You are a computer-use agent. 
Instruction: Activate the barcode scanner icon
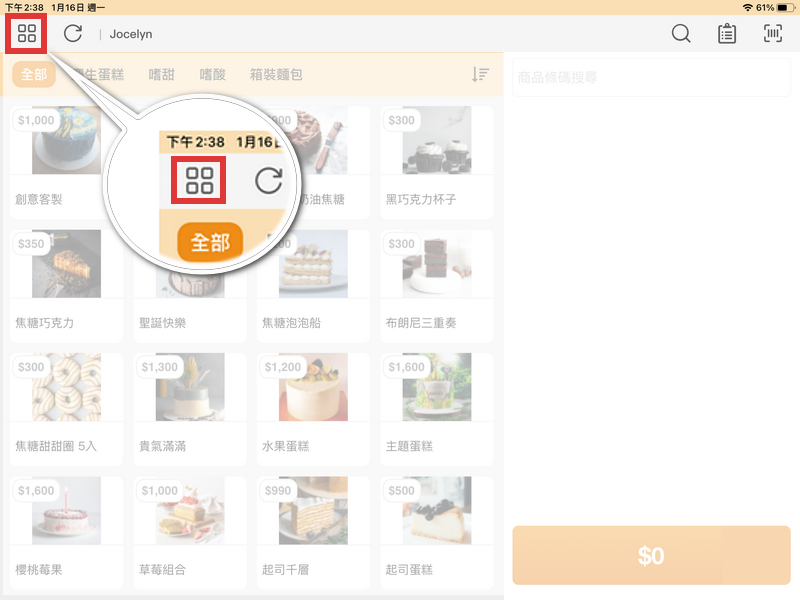(771, 33)
